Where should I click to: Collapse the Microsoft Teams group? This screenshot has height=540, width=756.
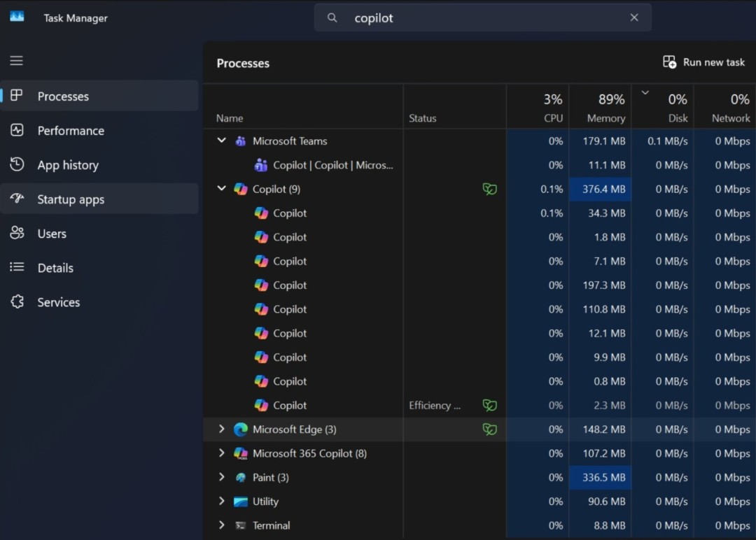[221, 141]
